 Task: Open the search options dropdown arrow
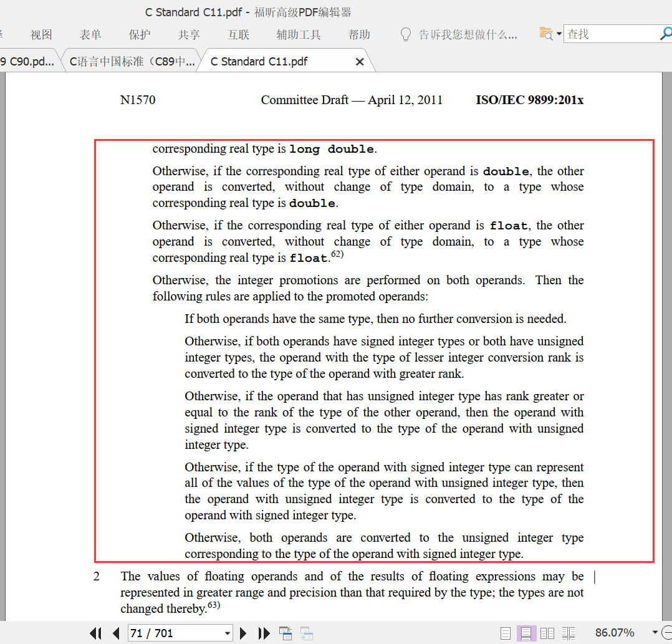pyautogui.click(x=559, y=34)
